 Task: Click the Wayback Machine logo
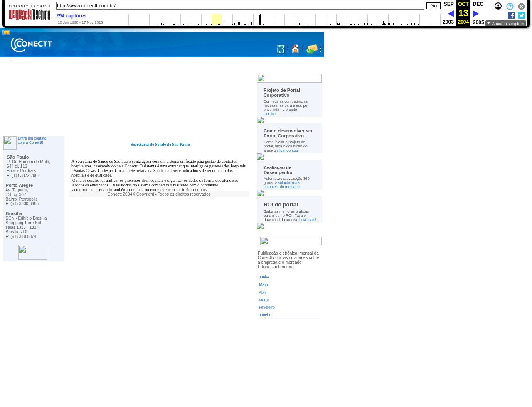(29, 13)
